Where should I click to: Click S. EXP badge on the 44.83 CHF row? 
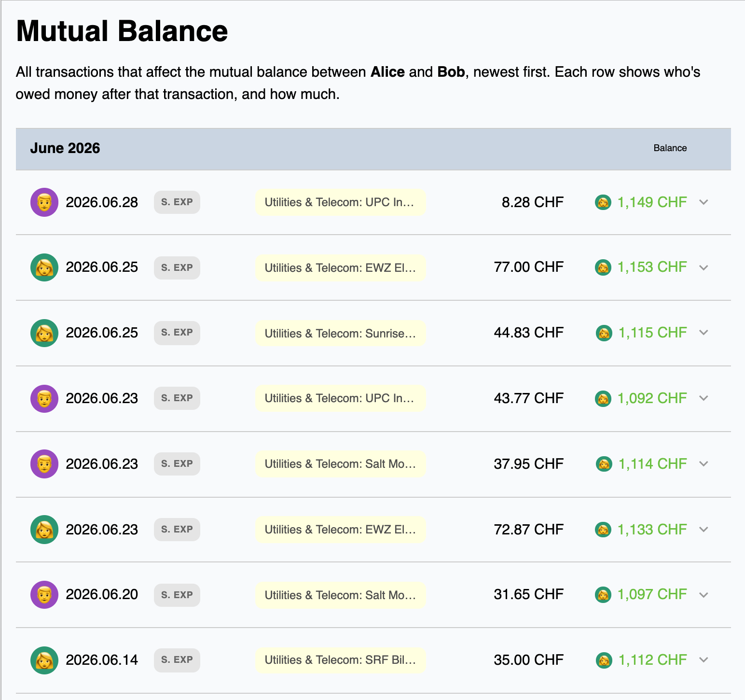pos(177,333)
